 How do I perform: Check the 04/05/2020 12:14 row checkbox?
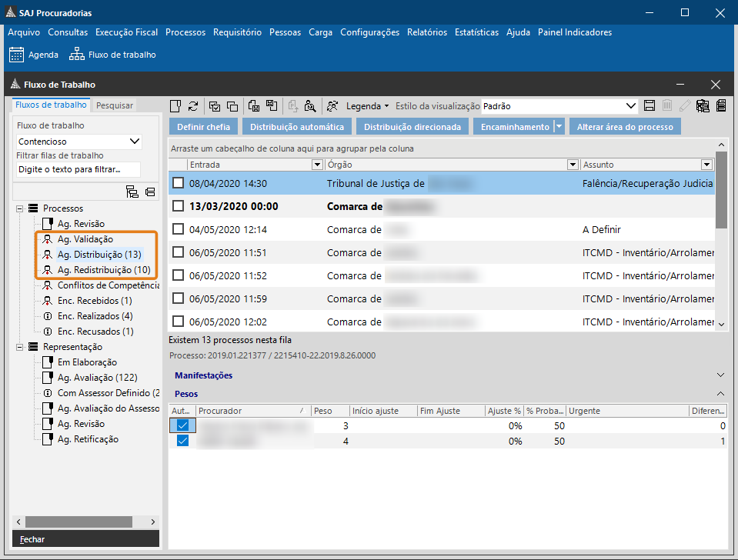tap(179, 229)
